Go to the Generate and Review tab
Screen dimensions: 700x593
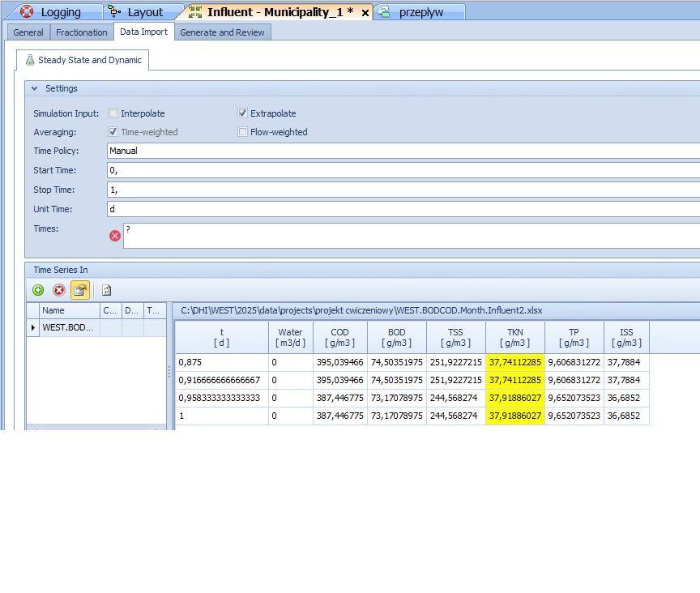(222, 32)
